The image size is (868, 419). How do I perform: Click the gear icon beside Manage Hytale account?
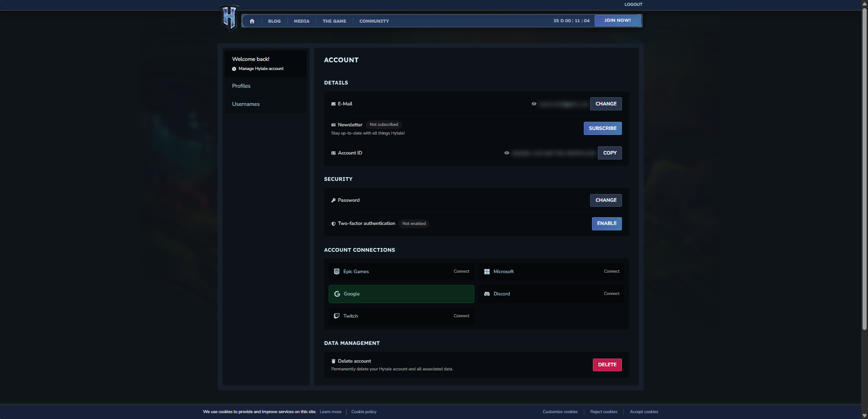(x=234, y=69)
